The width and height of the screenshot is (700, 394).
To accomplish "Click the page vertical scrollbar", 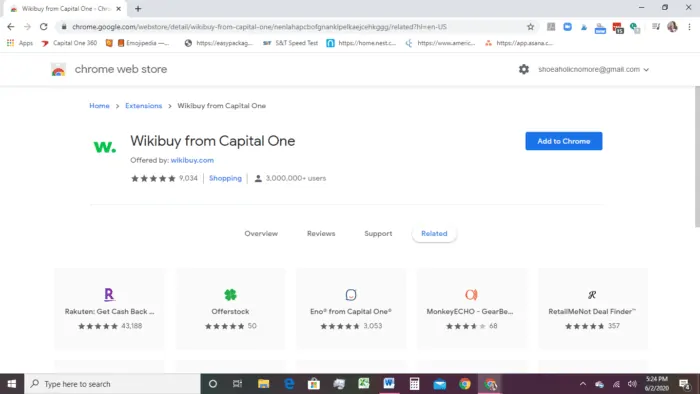I will [x=697, y=156].
